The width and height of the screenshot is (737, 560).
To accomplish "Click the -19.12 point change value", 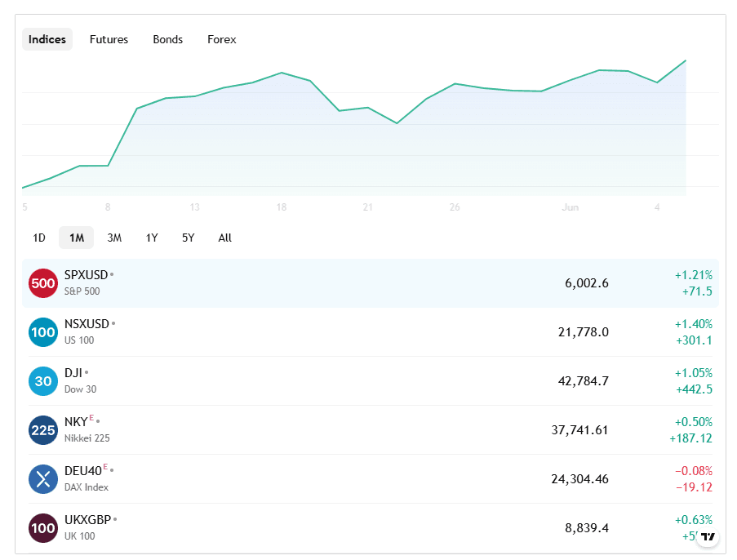I will pos(695,487).
